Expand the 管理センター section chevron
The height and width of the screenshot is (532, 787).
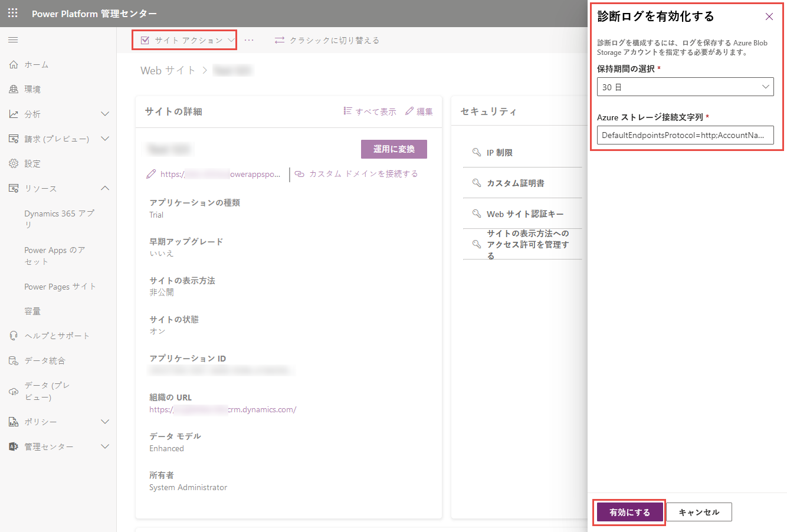(105, 446)
